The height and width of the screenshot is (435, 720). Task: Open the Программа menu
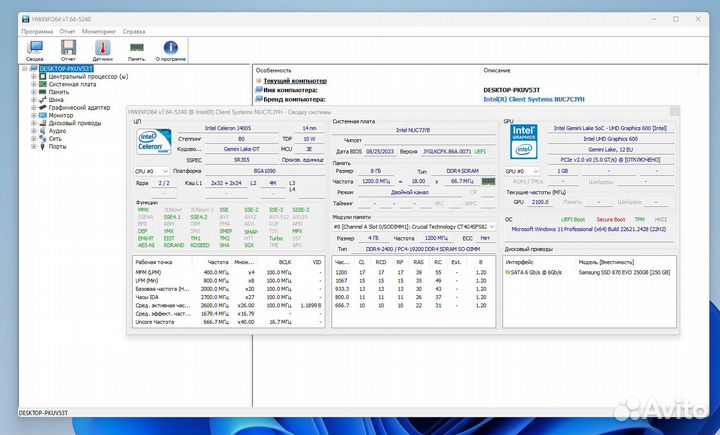(x=37, y=32)
